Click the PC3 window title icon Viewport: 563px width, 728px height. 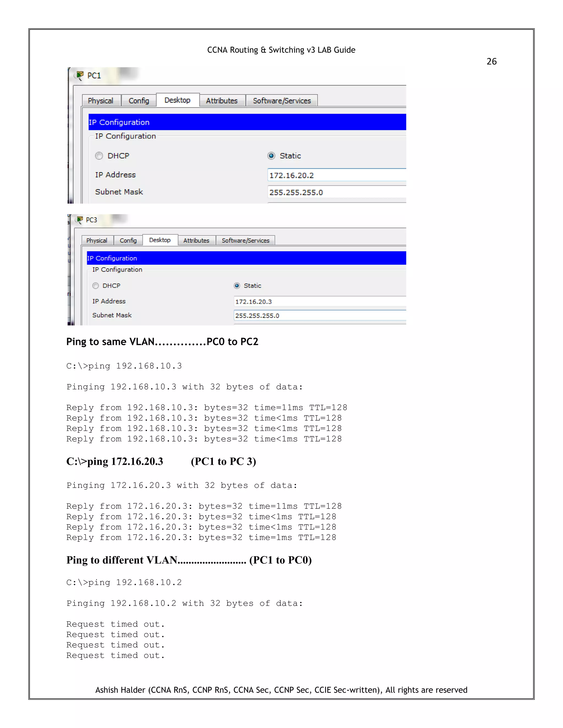coord(79,220)
